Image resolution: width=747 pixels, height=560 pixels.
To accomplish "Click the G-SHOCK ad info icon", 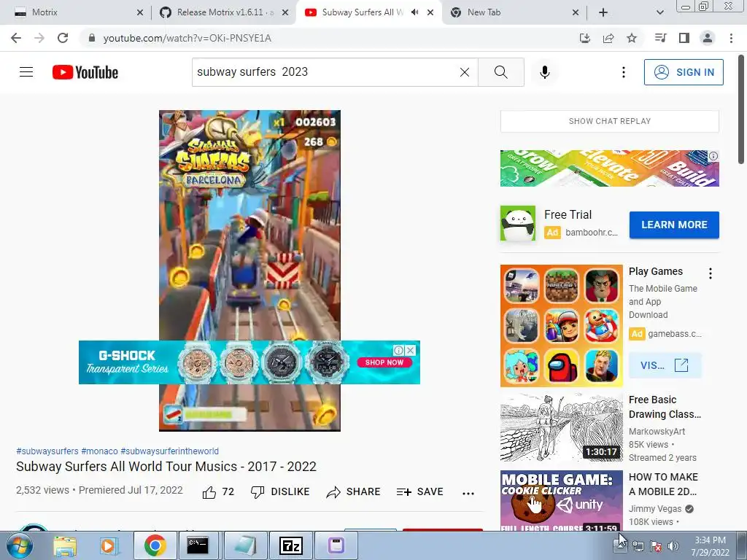I will pos(399,351).
